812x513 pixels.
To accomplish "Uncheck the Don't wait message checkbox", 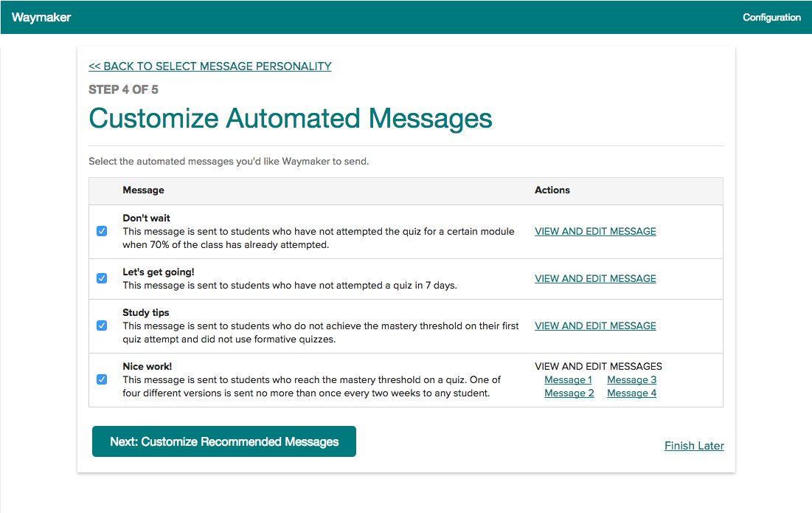I will 102,231.
